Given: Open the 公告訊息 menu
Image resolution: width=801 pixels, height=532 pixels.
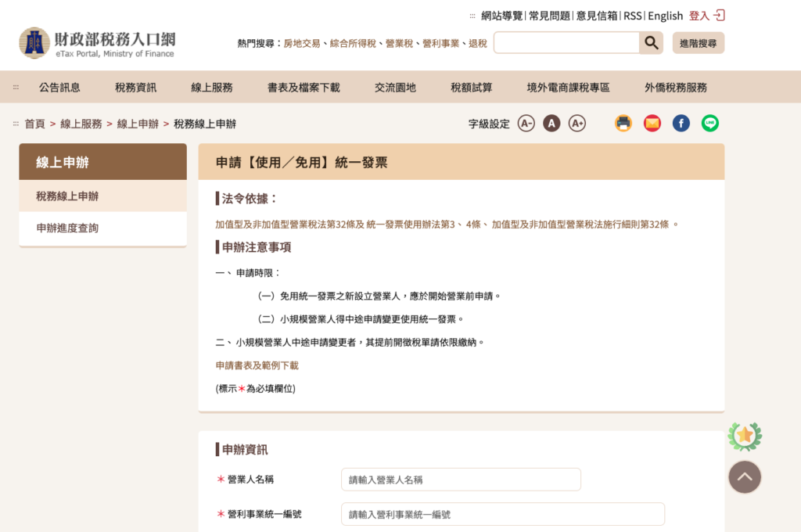Looking at the screenshot, I should tap(59, 88).
